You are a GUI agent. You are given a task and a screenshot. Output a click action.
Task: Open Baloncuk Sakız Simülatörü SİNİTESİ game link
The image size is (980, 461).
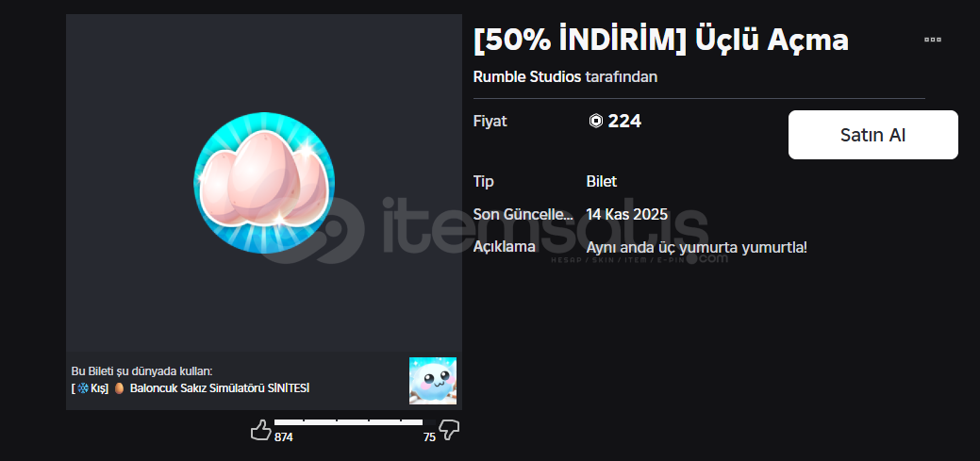coord(220,388)
